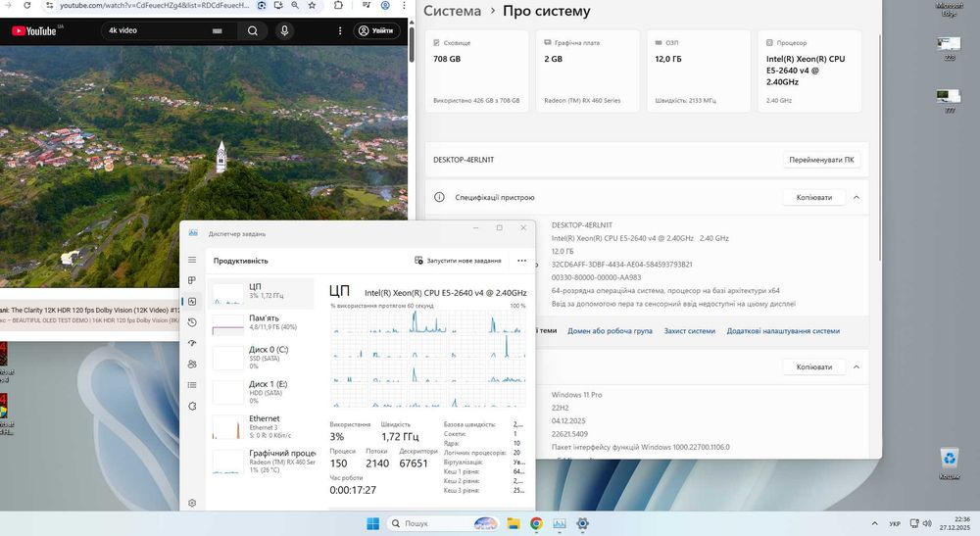
Task: Select the GPU (Графічний процесор) item
Action: pos(261,461)
